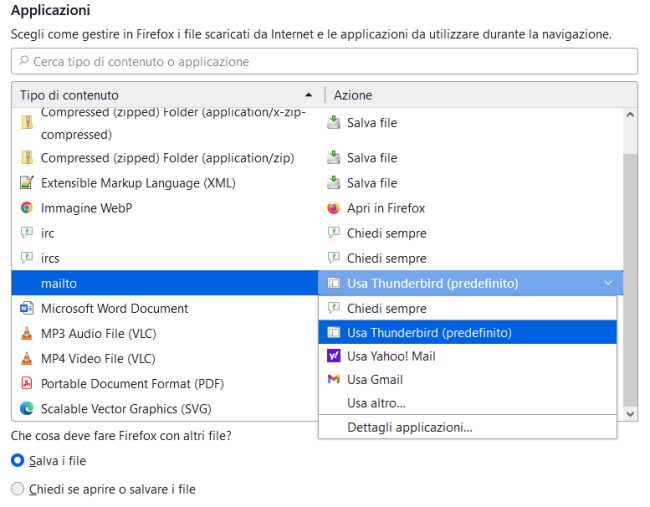The image size is (650, 507).
Task: Select the Microsoft Word Document row
Action: (x=165, y=308)
